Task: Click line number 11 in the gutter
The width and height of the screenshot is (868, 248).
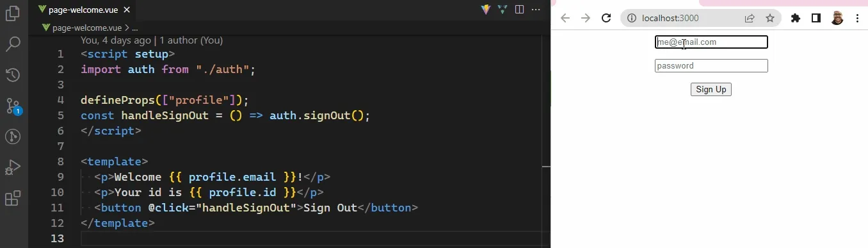Action: point(57,208)
